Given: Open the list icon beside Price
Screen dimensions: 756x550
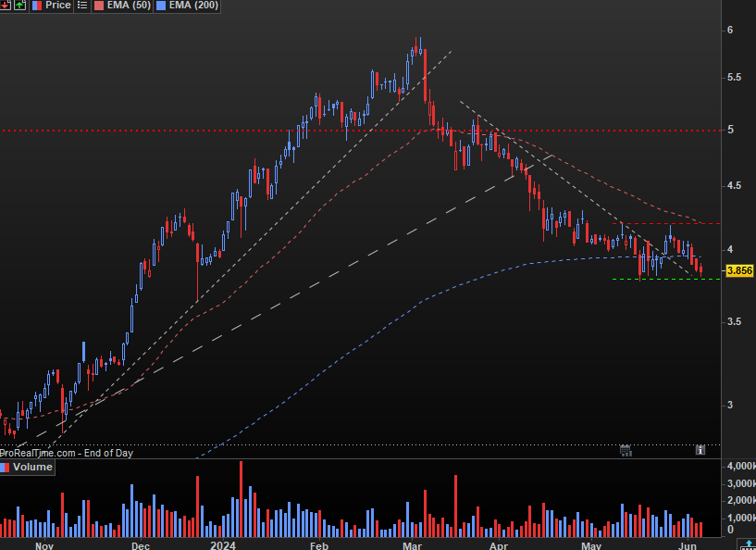Looking at the screenshot, I should (82, 6).
